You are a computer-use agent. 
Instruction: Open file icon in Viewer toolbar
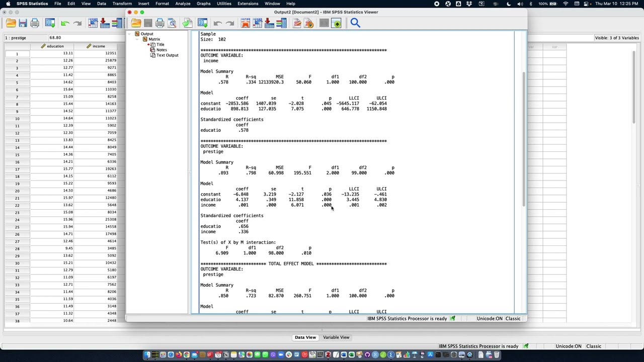(136, 23)
